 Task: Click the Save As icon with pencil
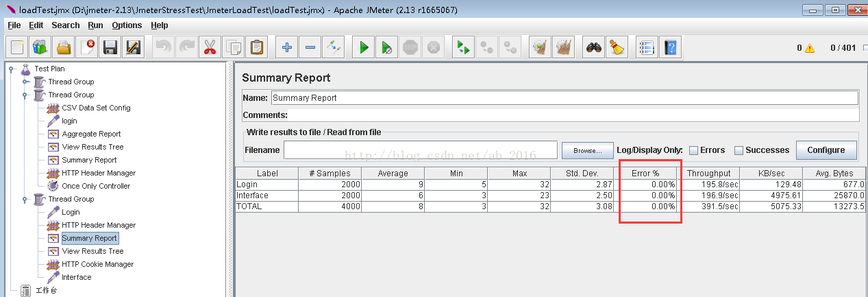[134, 47]
